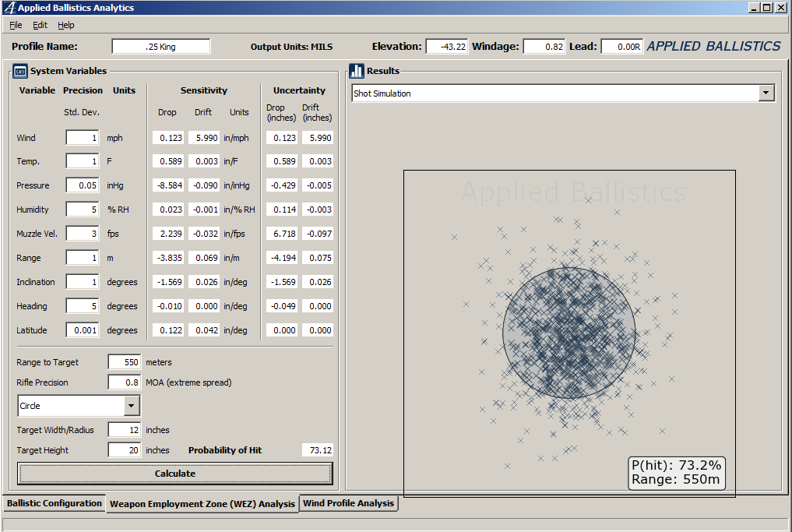Click the Lead value field

621,47
